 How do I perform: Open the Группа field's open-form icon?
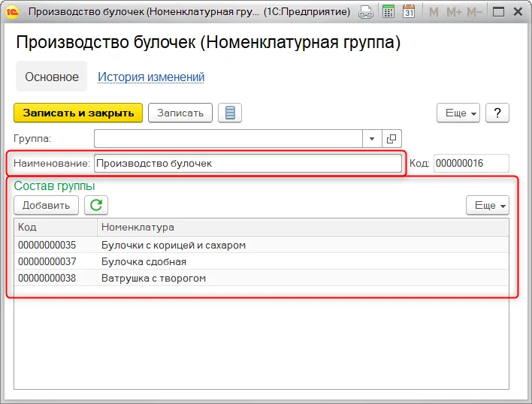click(391, 139)
